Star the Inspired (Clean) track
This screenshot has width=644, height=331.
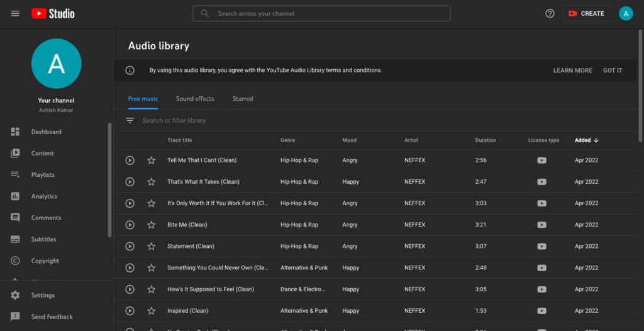[151, 311]
